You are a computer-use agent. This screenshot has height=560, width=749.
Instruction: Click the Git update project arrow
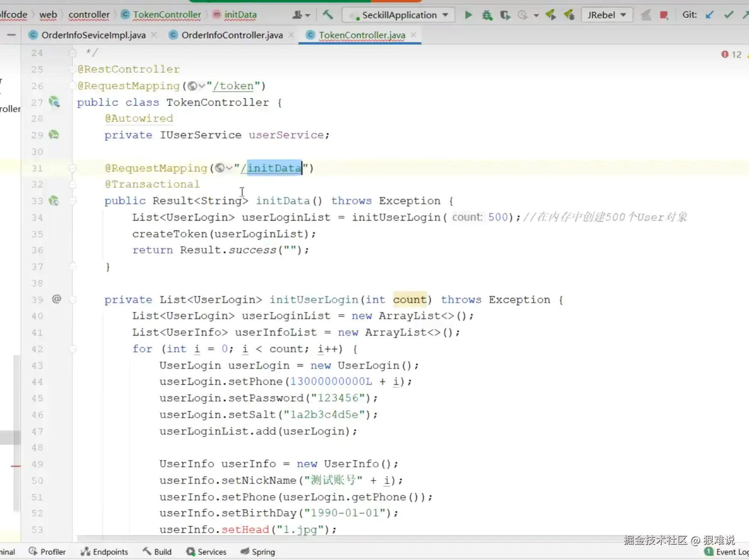coord(710,15)
